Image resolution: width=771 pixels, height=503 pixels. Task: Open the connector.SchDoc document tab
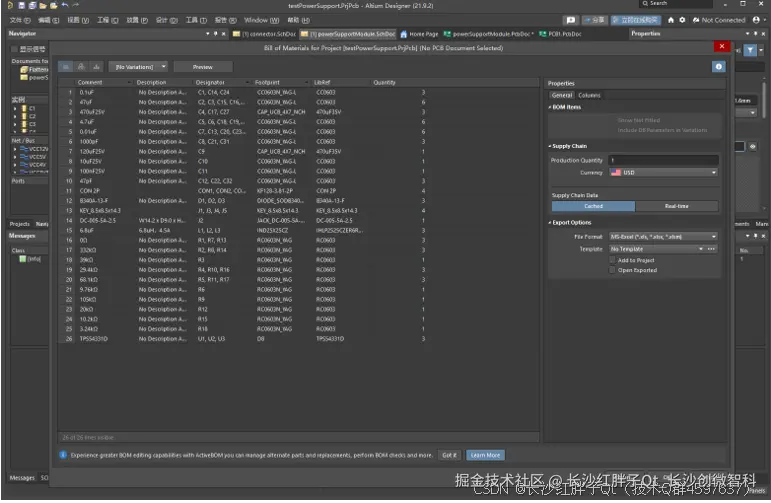[x=265, y=34]
